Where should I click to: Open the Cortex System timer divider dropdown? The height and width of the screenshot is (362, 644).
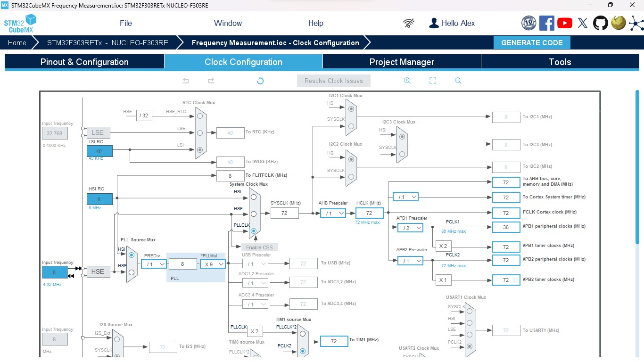click(405, 197)
